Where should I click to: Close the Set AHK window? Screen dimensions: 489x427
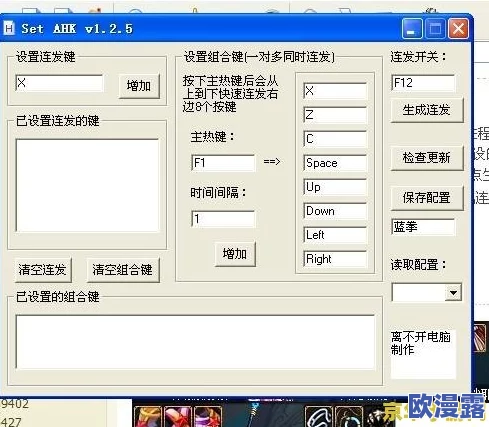click(x=458, y=29)
